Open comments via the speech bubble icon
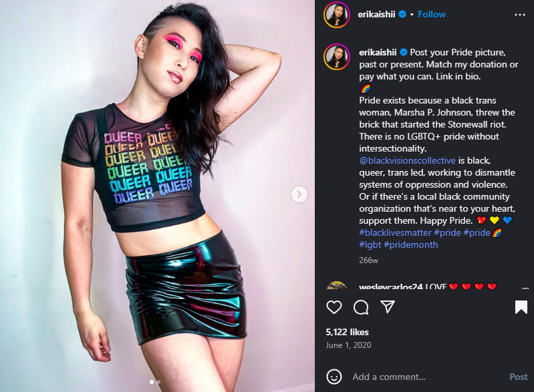Screen dimensions: 534x392 pos(361,307)
